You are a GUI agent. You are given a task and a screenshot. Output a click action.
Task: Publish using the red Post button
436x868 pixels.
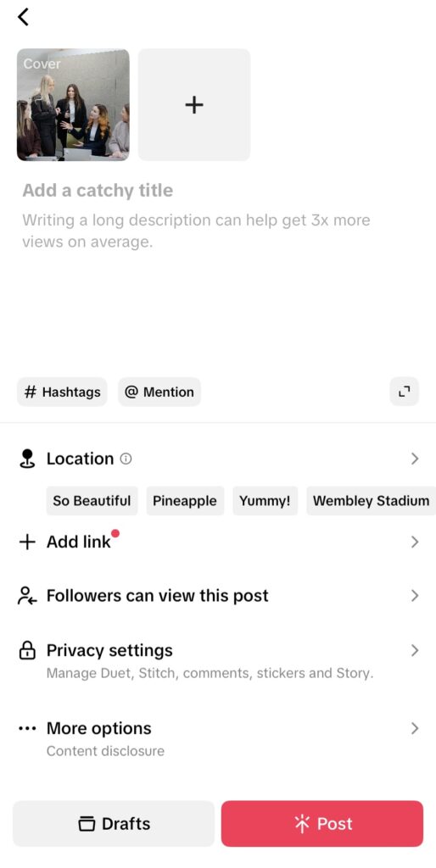(322, 824)
